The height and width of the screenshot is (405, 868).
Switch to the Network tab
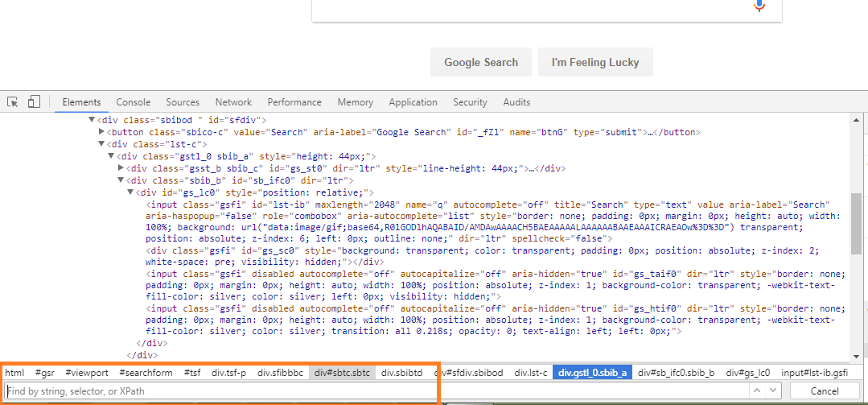pyautogui.click(x=233, y=102)
